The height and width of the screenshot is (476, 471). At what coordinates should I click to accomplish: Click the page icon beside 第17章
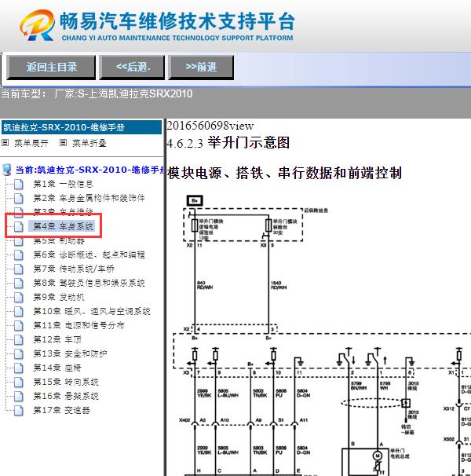tap(19, 411)
